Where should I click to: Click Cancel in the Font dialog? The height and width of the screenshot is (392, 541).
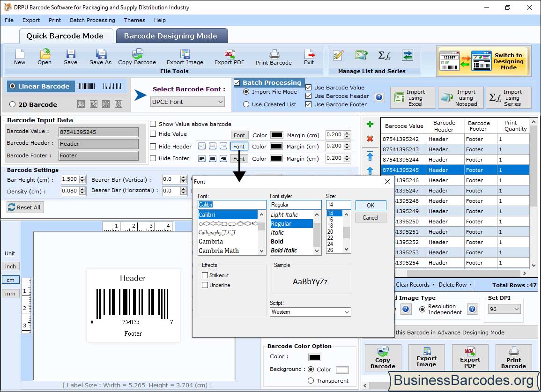371,218
